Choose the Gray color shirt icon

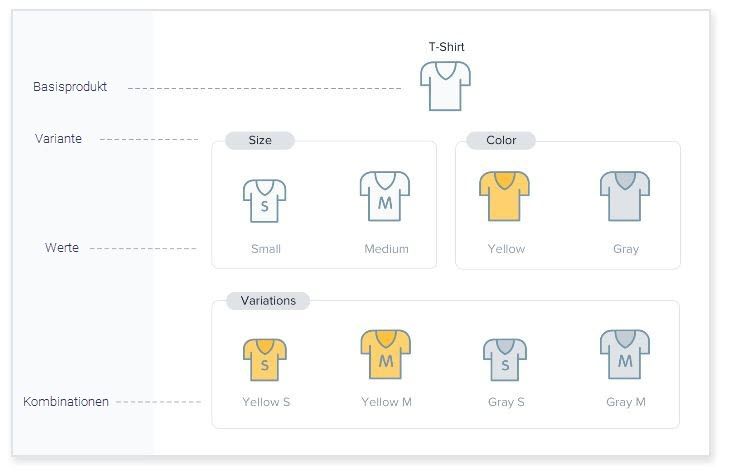coord(625,196)
